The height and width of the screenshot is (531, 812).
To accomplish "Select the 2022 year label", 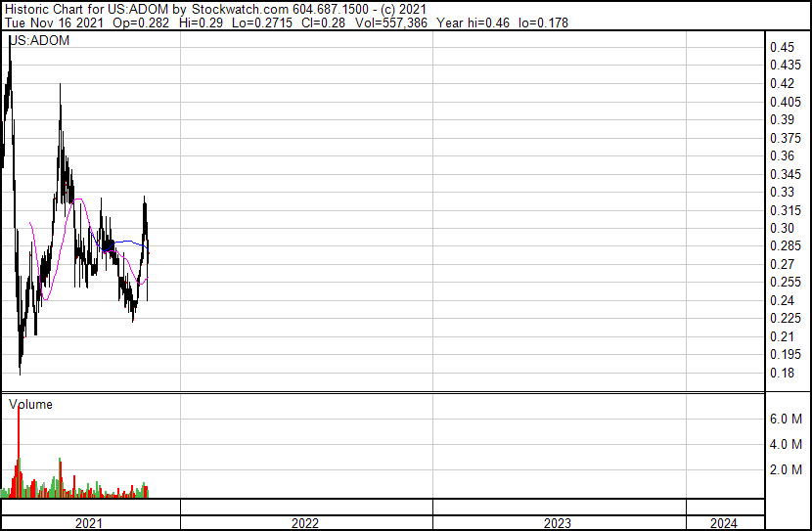I will pyautogui.click(x=305, y=523).
